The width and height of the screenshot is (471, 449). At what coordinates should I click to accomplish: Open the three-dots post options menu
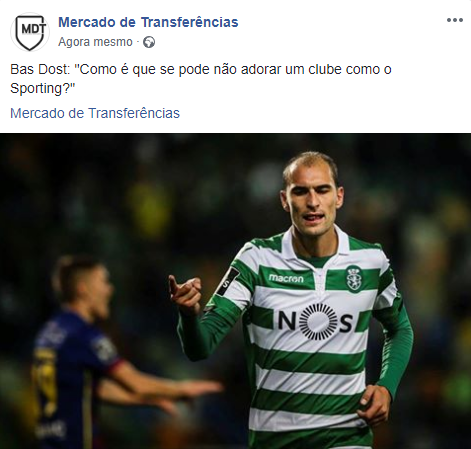click(x=455, y=20)
